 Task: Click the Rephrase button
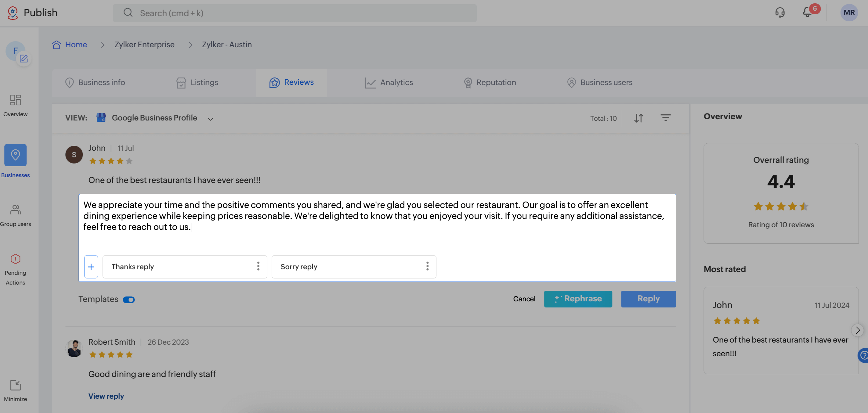(578, 299)
